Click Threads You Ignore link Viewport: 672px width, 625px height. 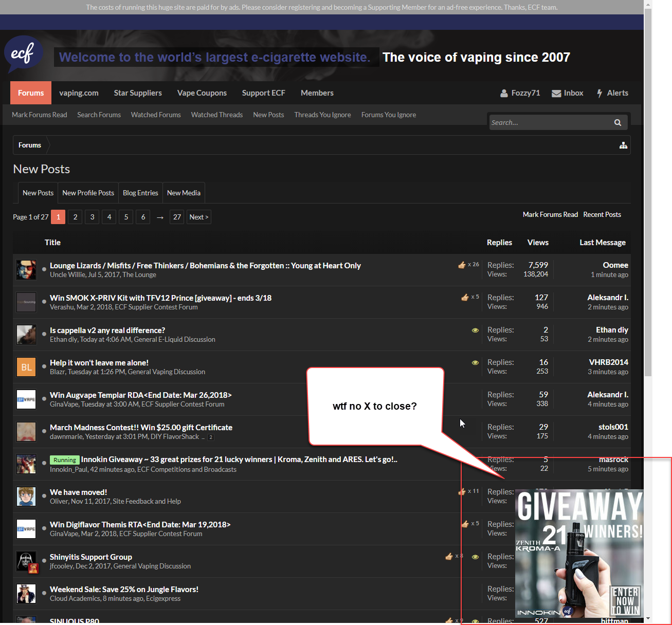point(322,115)
